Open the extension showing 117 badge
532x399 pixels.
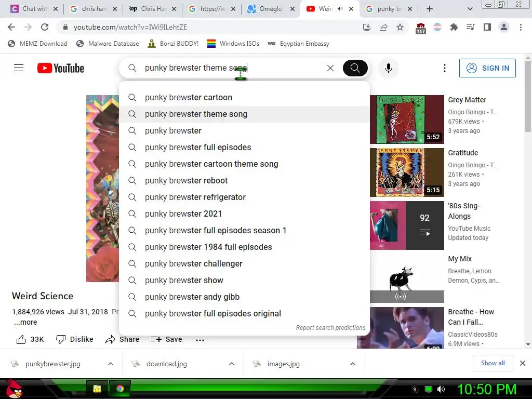click(x=421, y=28)
